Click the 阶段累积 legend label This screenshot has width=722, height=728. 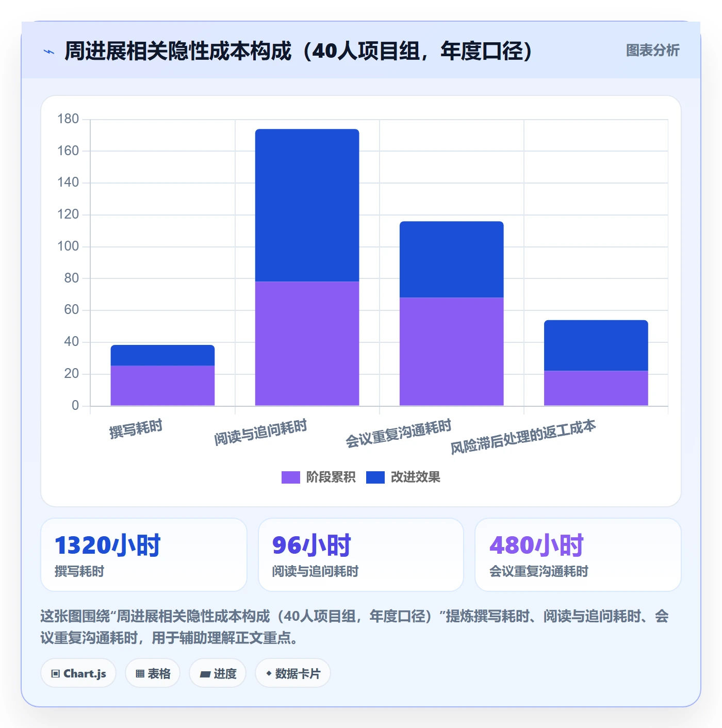tap(331, 477)
